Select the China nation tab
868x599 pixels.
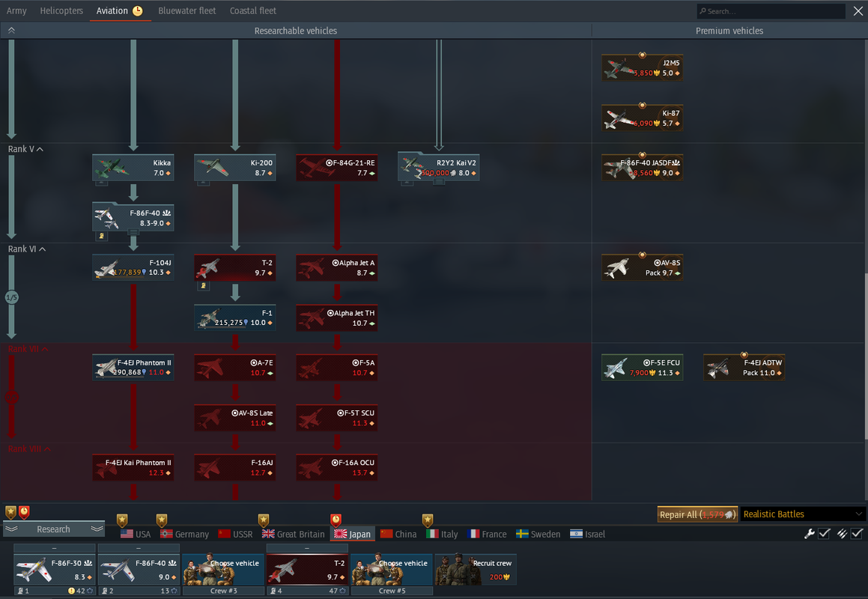tap(398, 534)
